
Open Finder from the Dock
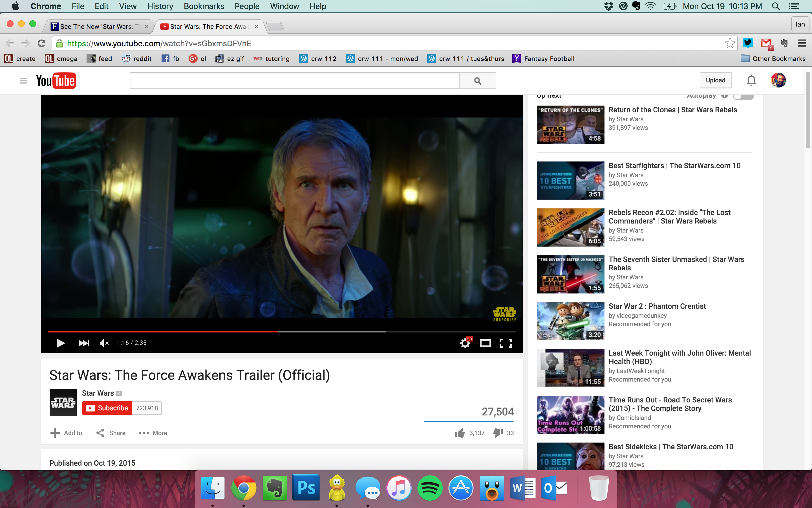pos(213,488)
